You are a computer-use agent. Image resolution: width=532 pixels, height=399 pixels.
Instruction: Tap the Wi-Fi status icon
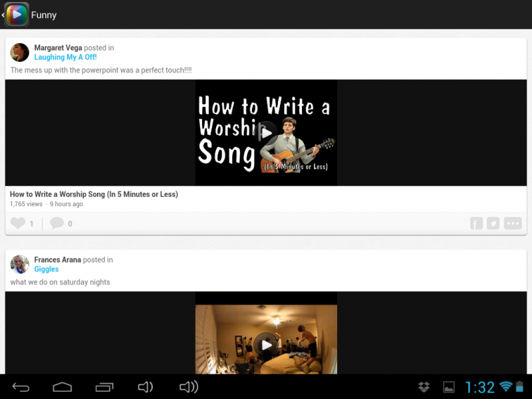[506, 386]
